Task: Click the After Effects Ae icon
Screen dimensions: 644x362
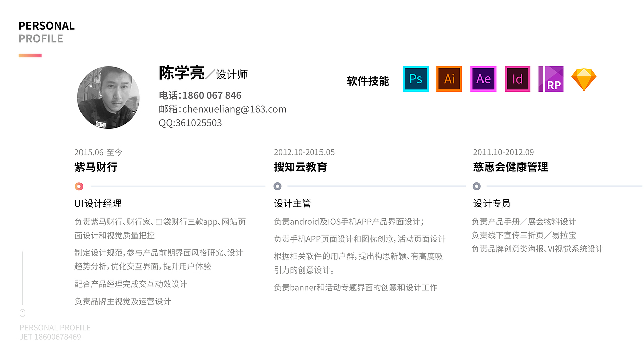Action: (484, 79)
